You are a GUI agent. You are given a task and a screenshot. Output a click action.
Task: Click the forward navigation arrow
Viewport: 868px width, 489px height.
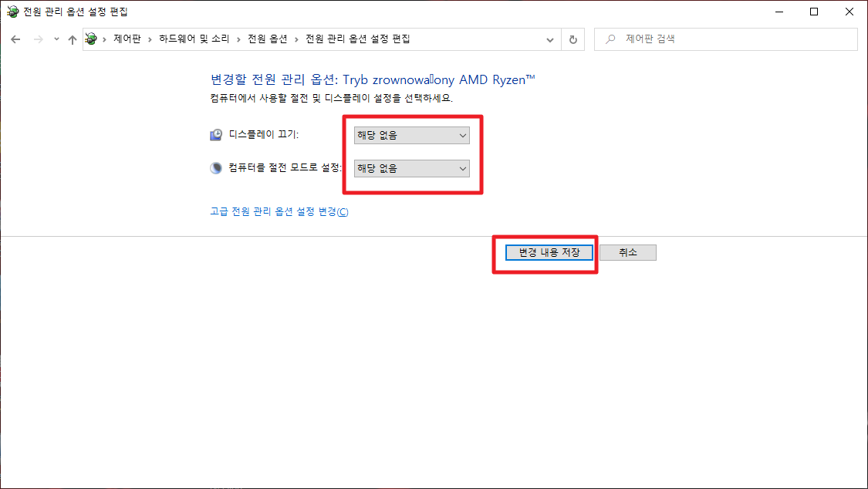click(x=38, y=39)
